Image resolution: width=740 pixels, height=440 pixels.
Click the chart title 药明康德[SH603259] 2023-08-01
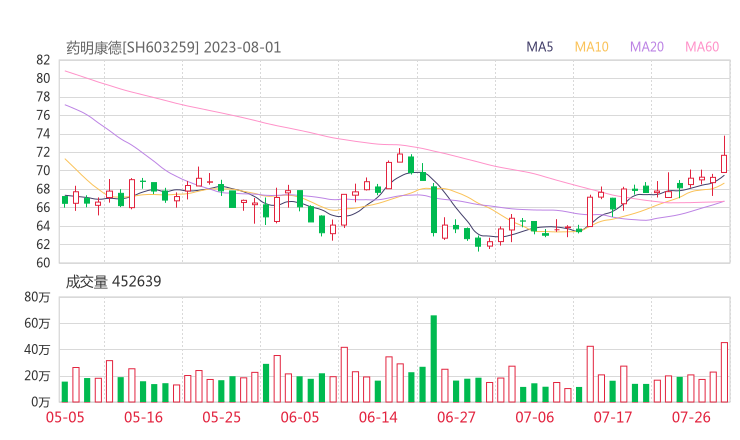point(173,48)
